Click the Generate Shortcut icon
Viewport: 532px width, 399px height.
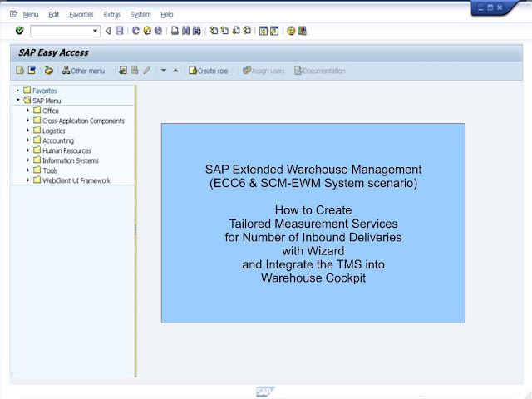(274, 31)
